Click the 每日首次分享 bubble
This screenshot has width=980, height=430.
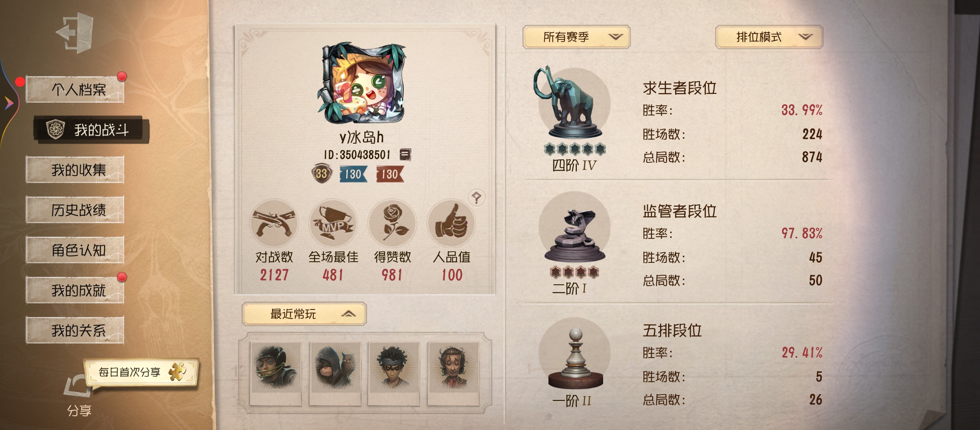[141, 372]
